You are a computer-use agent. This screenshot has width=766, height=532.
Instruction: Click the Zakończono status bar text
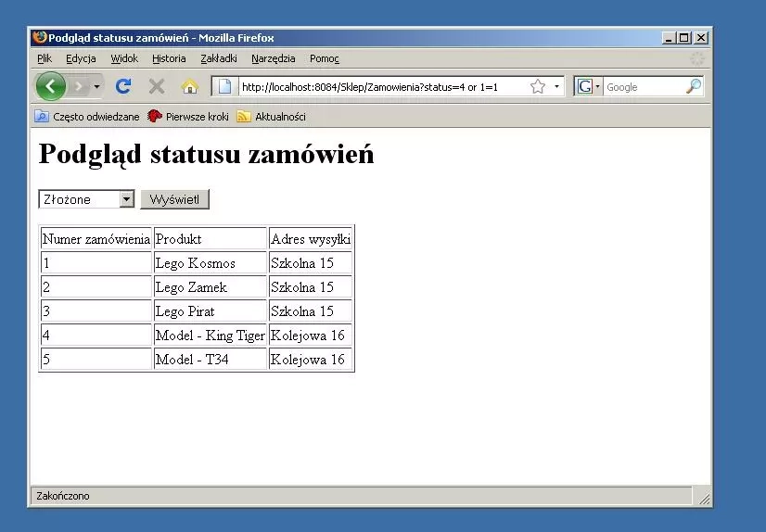63,496
